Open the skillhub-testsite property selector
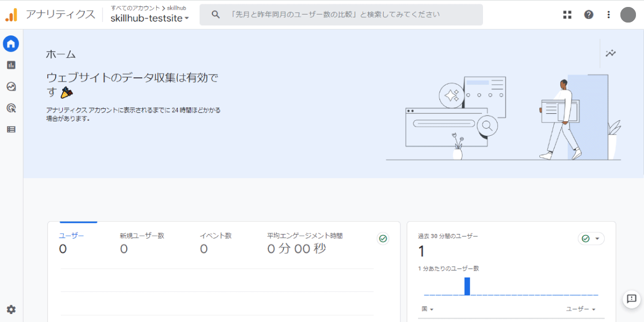 click(150, 18)
